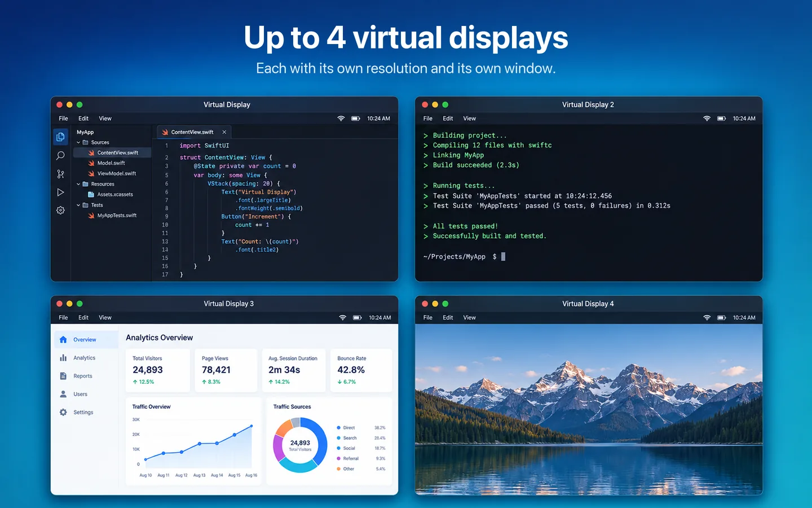Click the MyApp project header in explorer
Screen dimensions: 812x508
coord(85,132)
